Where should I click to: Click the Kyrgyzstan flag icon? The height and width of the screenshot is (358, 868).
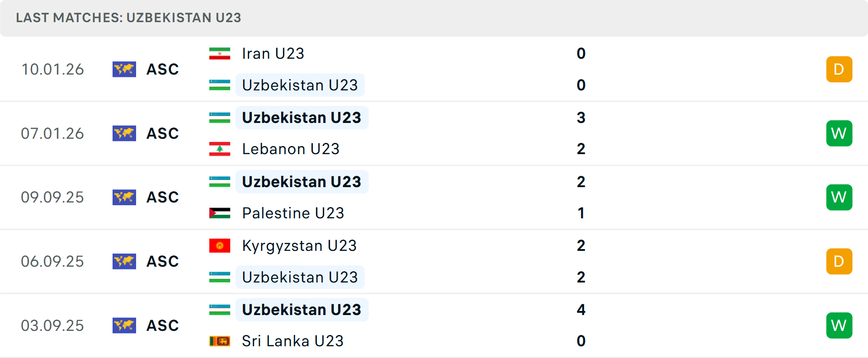click(220, 246)
